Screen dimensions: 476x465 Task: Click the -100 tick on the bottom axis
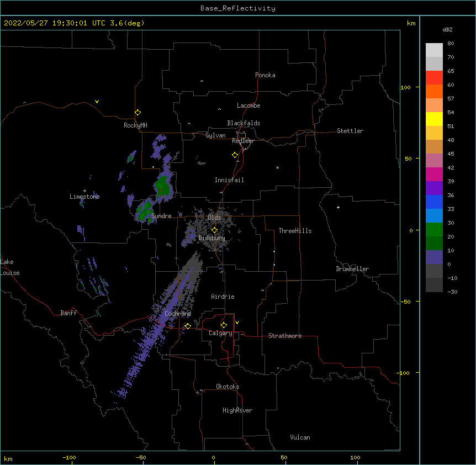point(69,457)
